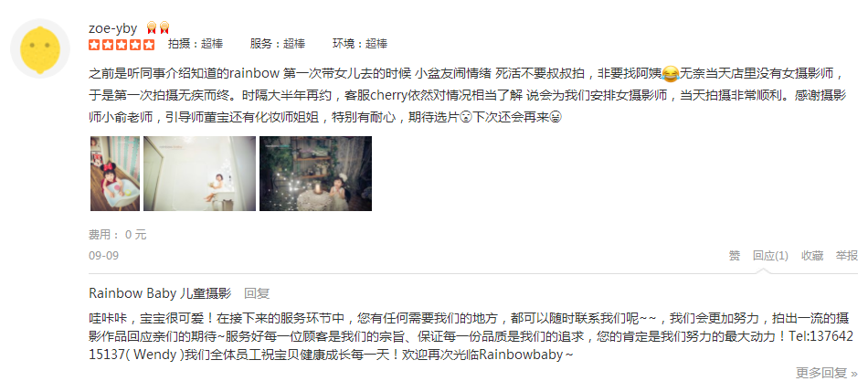Click the five-star orange rating

[122, 44]
